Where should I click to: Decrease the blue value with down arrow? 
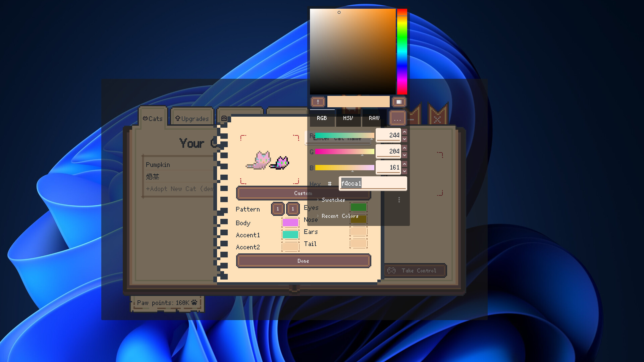coord(405,171)
